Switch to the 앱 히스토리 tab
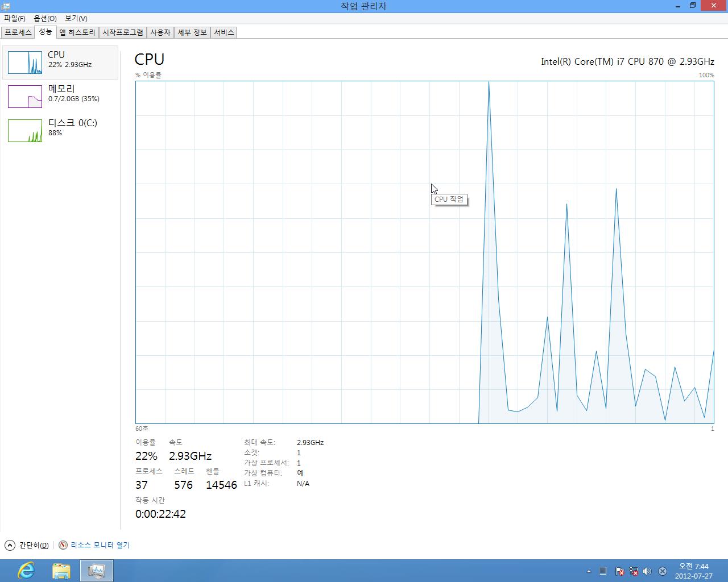Image resolution: width=728 pixels, height=582 pixels. pos(77,32)
